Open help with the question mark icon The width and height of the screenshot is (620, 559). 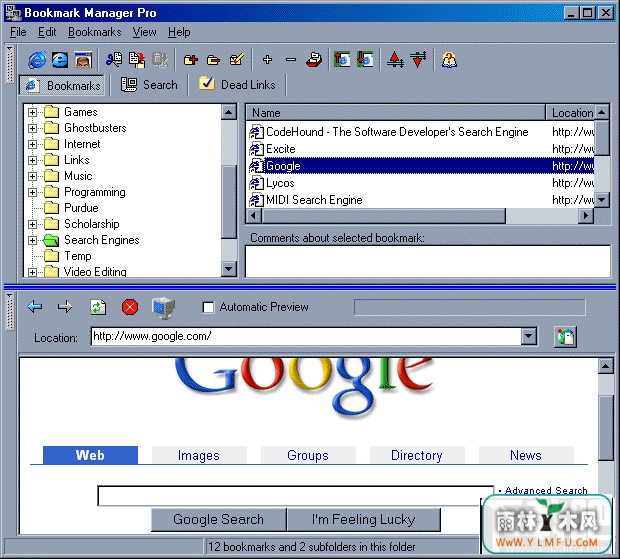pos(449,60)
